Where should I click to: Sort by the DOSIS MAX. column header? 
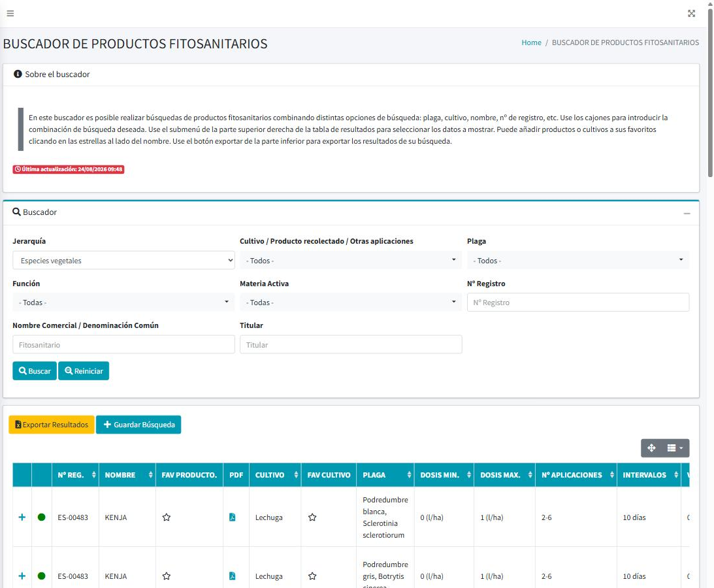[504, 475]
